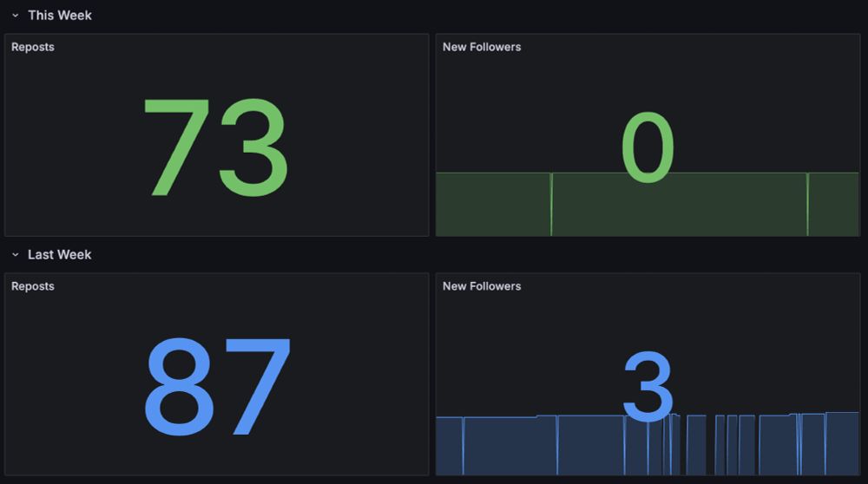Open the Reposts panel title under Last Week
Screen dimensions: 868x484
(x=33, y=286)
